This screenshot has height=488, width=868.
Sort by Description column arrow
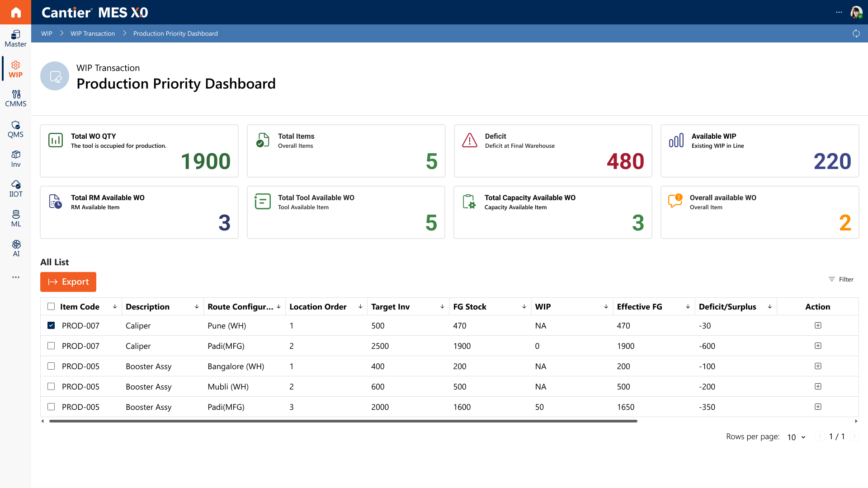point(197,307)
